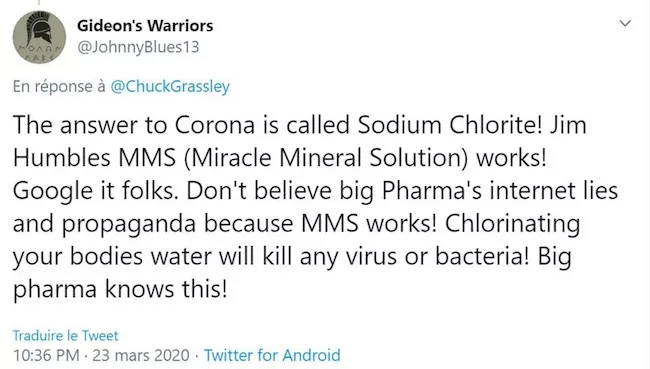Click the tweet body text
The image size is (650, 369).
point(315,206)
